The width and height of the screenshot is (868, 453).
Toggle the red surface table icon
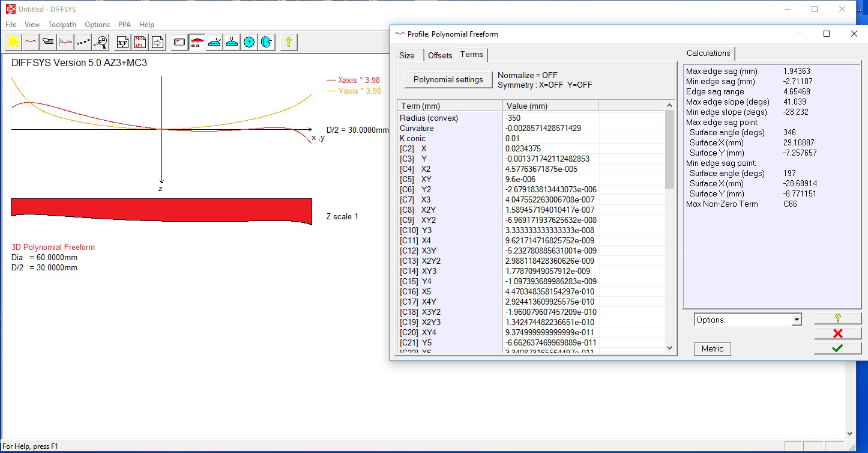[197, 42]
